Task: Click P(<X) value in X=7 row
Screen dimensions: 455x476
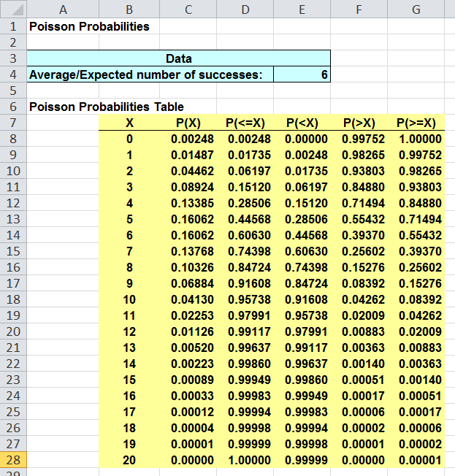Action: click(302, 251)
